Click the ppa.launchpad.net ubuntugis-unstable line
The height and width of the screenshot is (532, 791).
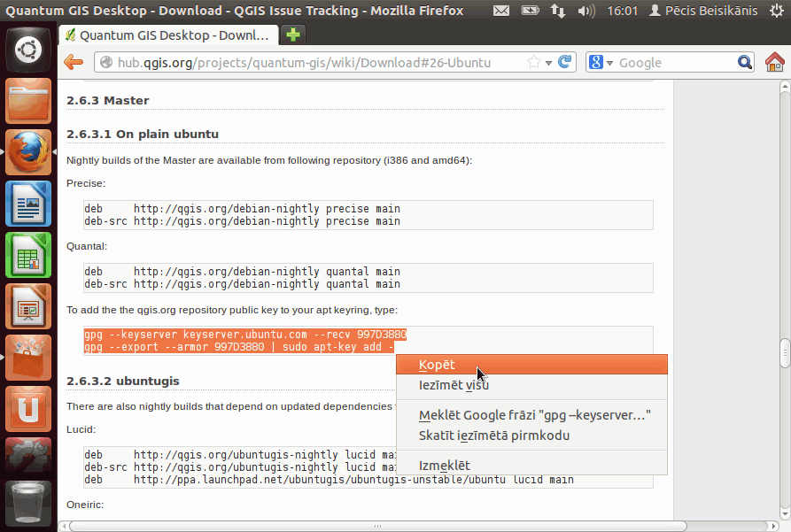click(329, 480)
